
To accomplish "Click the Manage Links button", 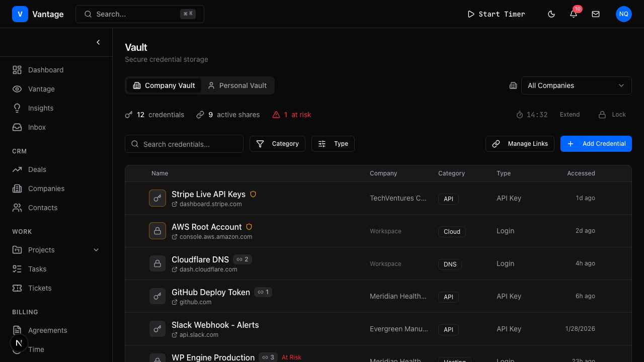I will click(x=520, y=144).
